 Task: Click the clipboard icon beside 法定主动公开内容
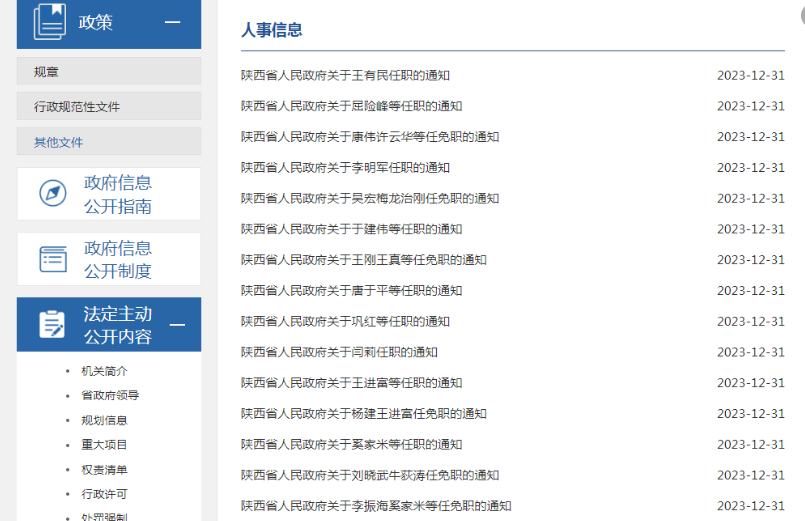coord(52,324)
